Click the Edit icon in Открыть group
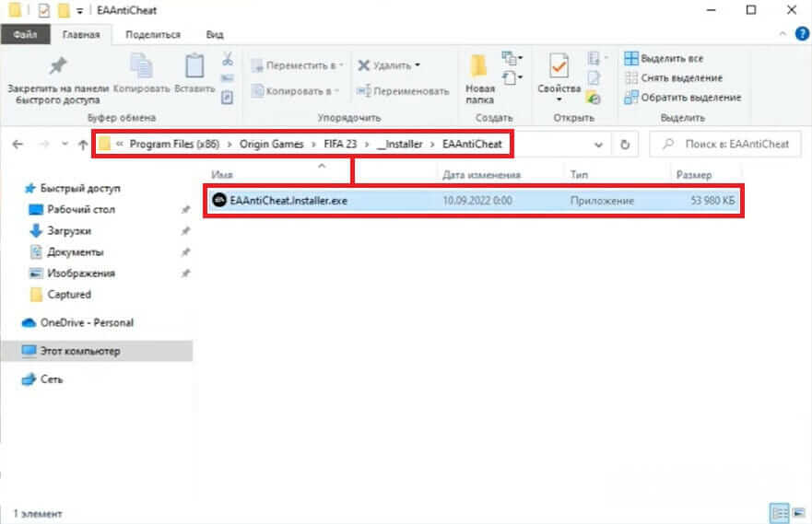 (x=594, y=78)
